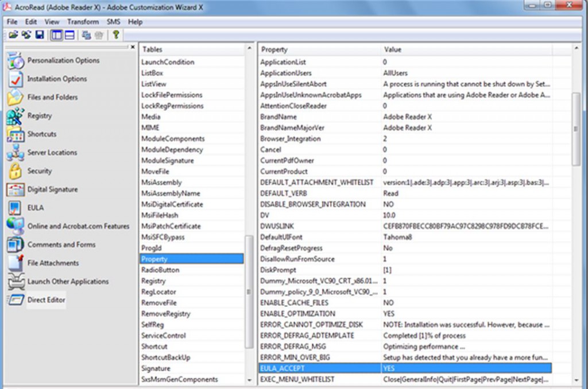Open Comments and Forms sidebar icon
This screenshot has height=389, width=588.
[16, 245]
